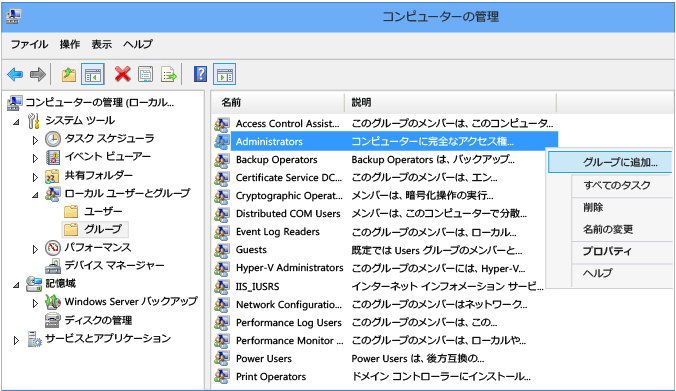
Task: Open the Properties toolbar icon
Action: [x=146, y=75]
